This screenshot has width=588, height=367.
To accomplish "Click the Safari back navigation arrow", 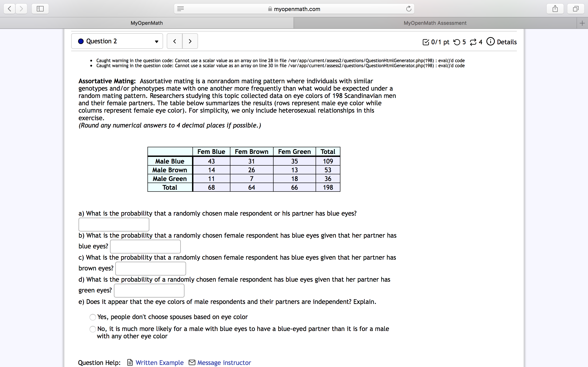I will (x=10, y=9).
